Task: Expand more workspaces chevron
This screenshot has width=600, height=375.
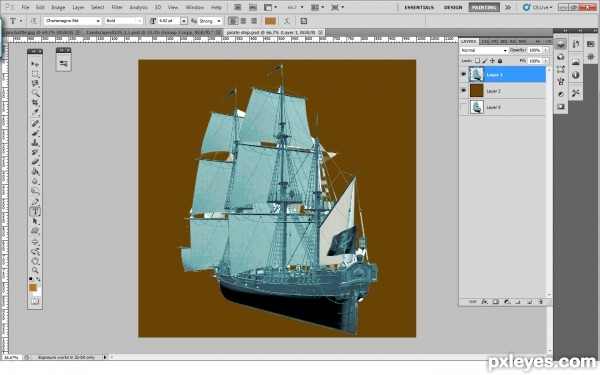Action: [508, 7]
